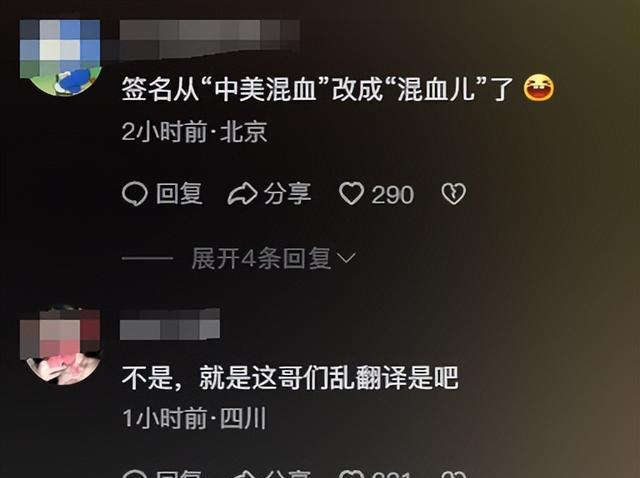Viewport: 640px width, 478px height.
Task: Tap the partly visible heart icon below Sichuan comment
Action: (x=351, y=474)
